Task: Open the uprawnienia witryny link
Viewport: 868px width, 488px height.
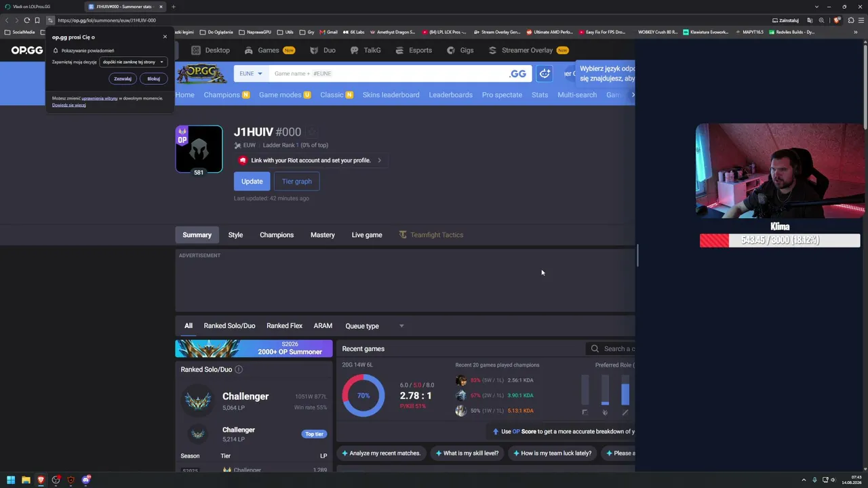Action: (x=100, y=98)
